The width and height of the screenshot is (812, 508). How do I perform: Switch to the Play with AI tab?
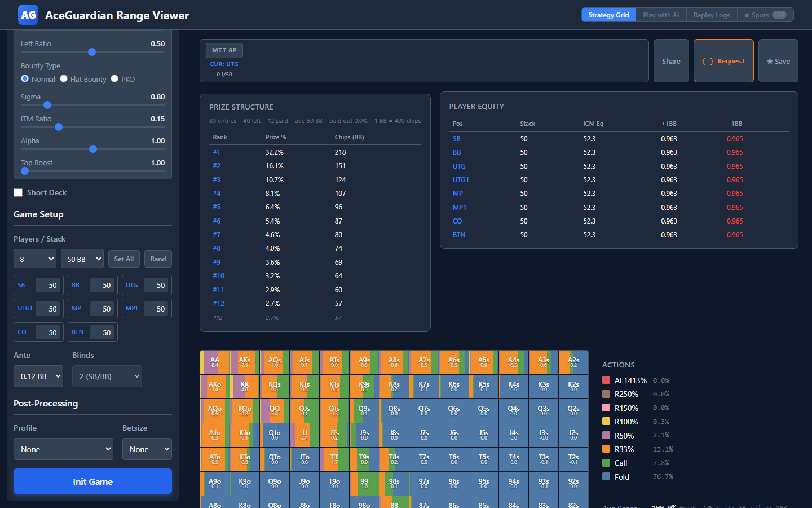[660, 15]
